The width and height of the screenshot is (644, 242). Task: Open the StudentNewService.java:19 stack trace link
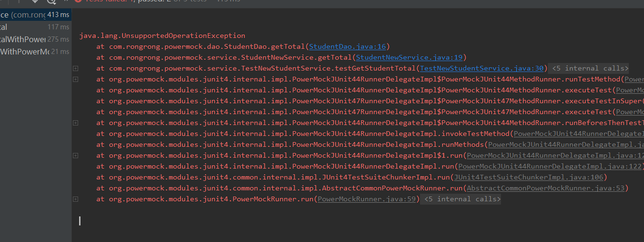point(410,57)
